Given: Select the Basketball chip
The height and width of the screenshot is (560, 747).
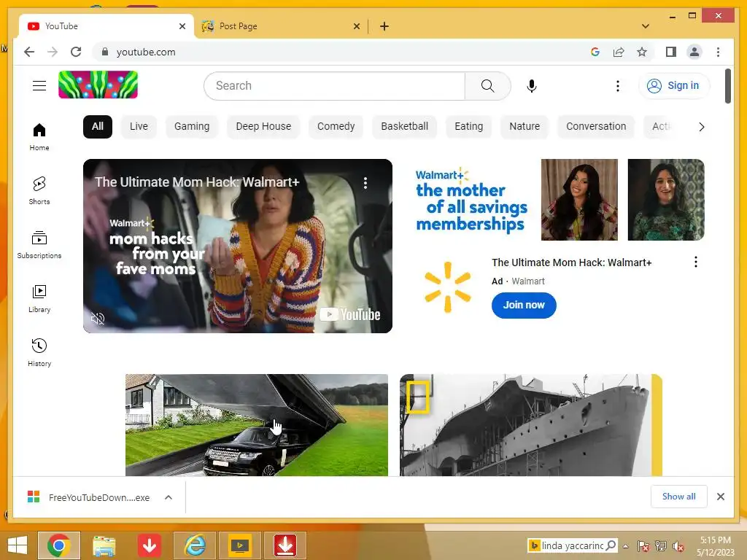Looking at the screenshot, I should click(x=404, y=127).
